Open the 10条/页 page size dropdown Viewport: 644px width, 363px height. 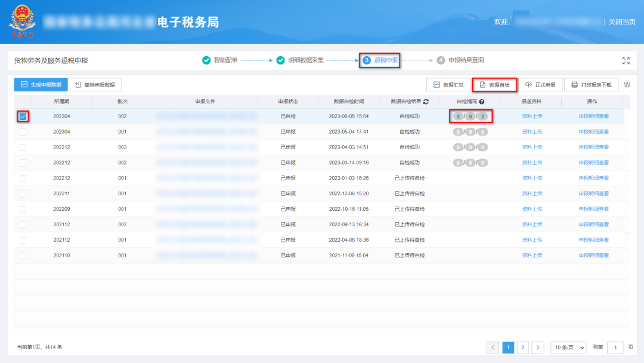(568, 347)
